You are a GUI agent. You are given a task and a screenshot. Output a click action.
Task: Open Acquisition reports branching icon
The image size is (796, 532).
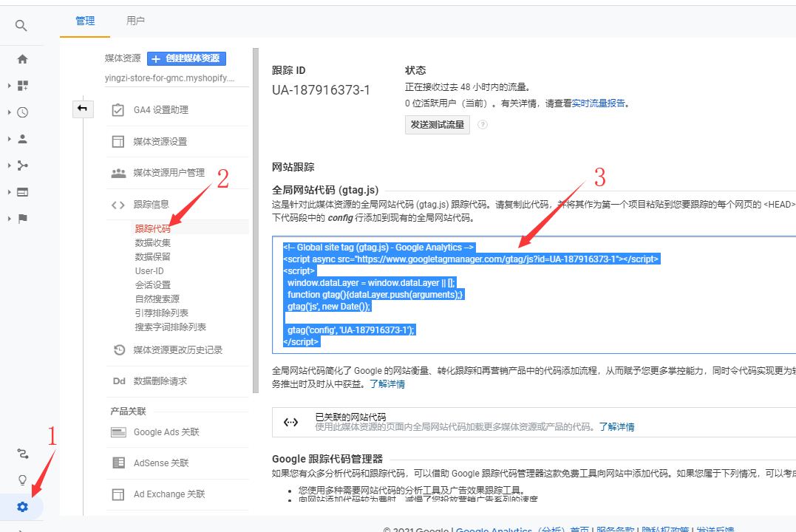[22, 166]
